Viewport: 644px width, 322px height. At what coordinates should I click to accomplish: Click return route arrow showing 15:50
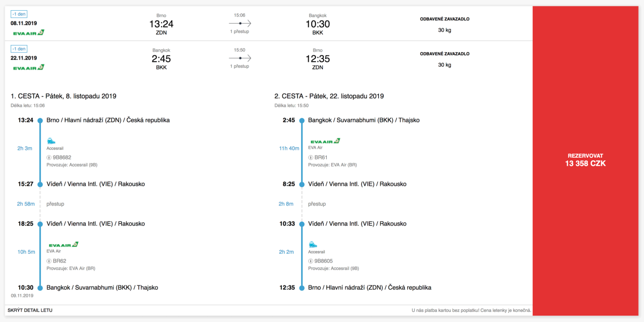(240, 58)
